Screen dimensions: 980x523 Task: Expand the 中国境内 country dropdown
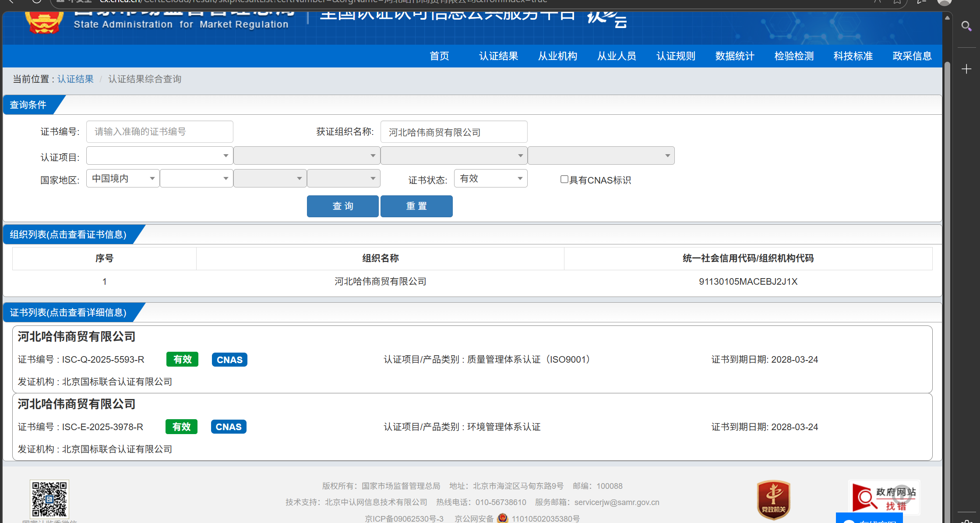point(123,178)
